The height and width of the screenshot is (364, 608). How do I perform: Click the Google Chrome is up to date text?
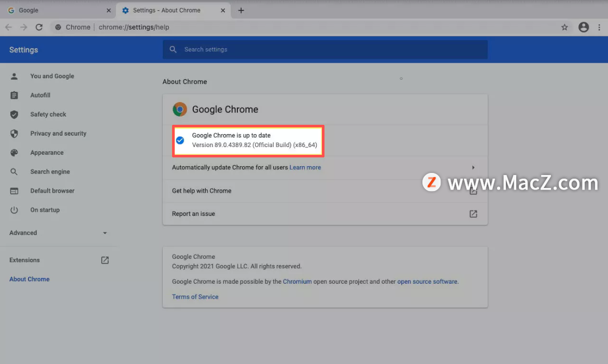pyautogui.click(x=231, y=136)
